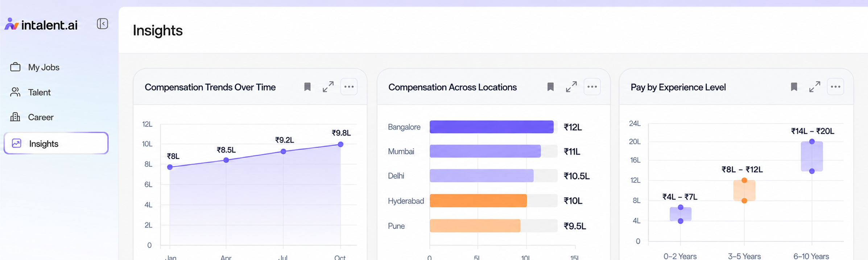Expand Compensation Trends Over Time chart
868x260 pixels.
328,87
